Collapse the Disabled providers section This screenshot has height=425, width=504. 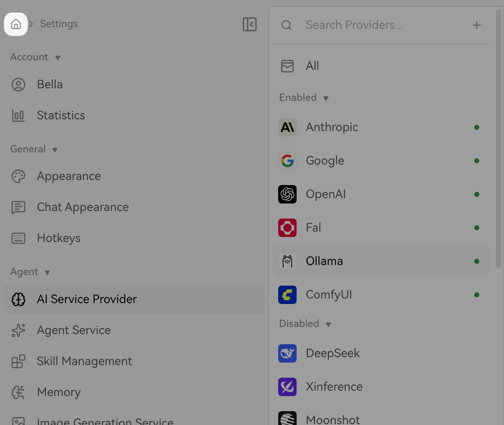(329, 324)
